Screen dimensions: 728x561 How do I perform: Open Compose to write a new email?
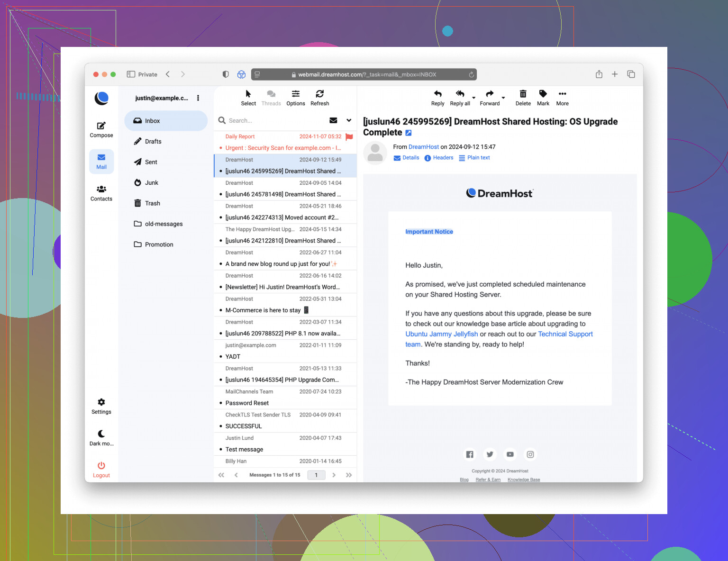coord(101,129)
